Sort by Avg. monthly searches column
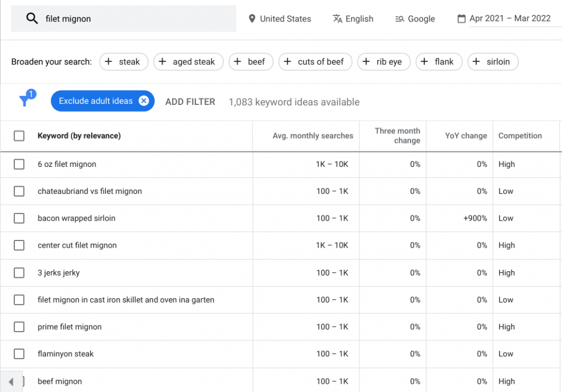 313,136
